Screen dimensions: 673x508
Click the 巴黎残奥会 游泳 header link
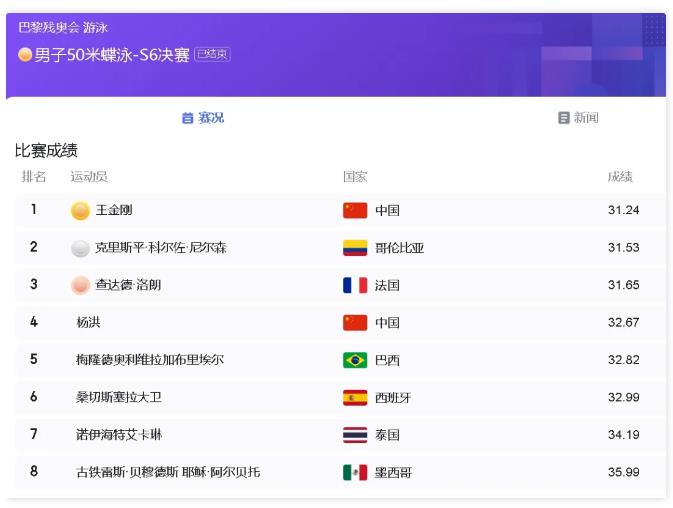pos(63,28)
